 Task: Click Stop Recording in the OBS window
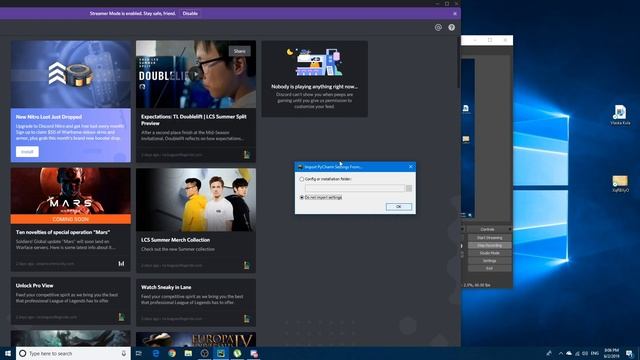click(489, 245)
